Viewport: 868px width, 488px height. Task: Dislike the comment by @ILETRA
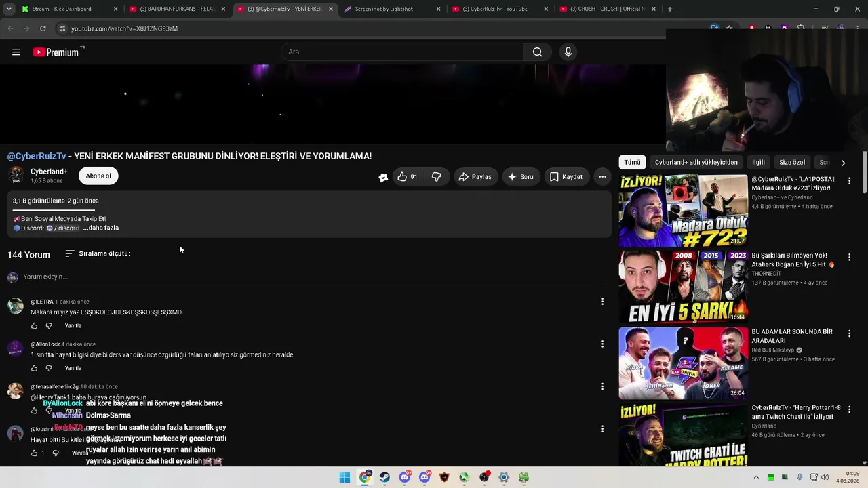point(49,326)
